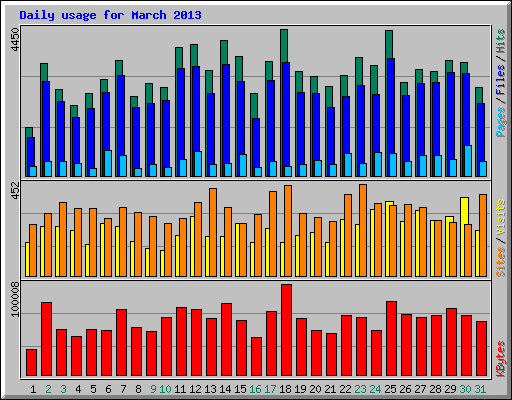This screenshot has width=512, height=400.
Task: Click day label '30' on the x-axis
Action: (465, 389)
